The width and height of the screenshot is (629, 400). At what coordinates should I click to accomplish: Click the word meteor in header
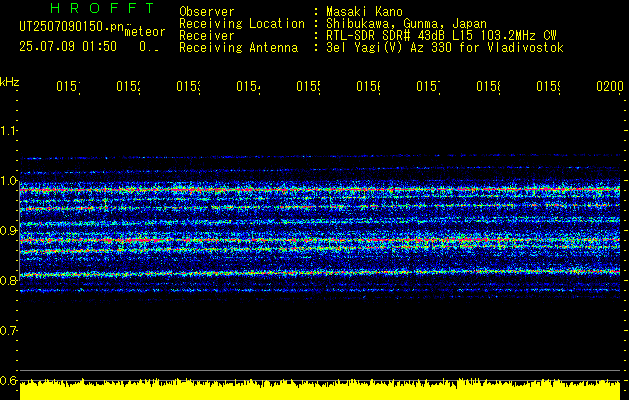click(x=145, y=32)
